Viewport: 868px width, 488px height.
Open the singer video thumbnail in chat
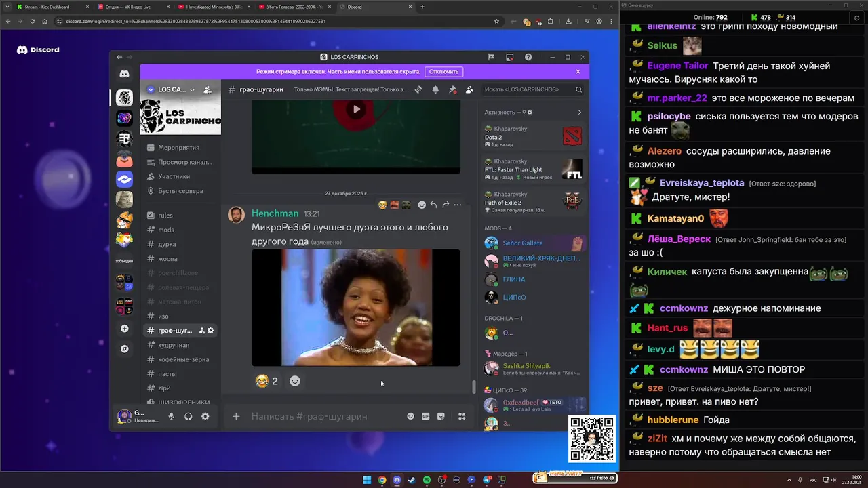356,308
